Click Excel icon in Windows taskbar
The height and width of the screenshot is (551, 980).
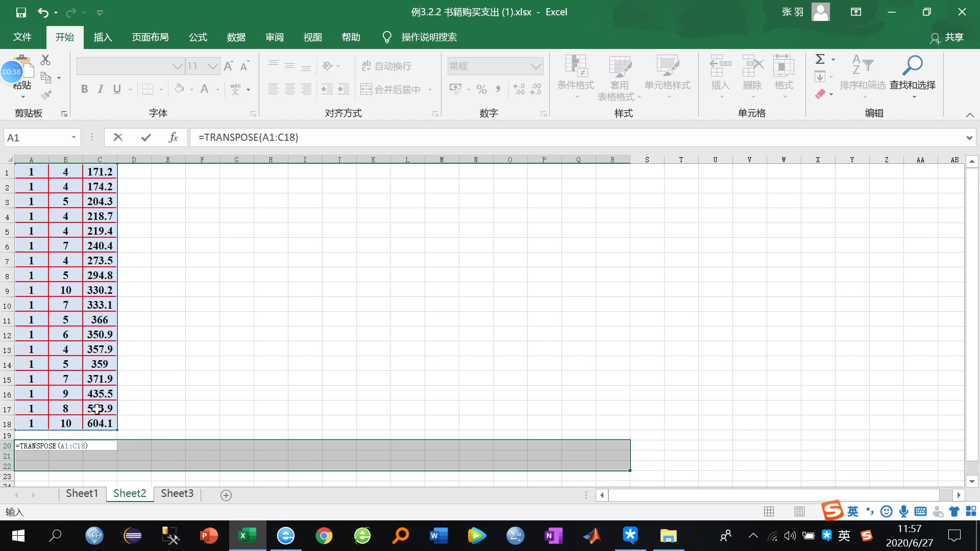coord(248,536)
